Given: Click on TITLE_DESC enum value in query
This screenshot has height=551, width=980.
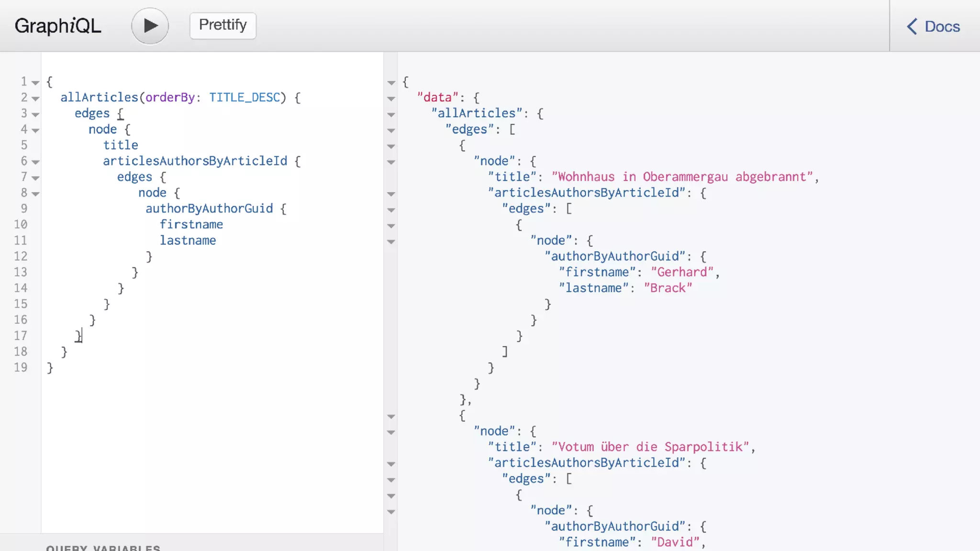Looking at the screenshot, I should point(245,98).
